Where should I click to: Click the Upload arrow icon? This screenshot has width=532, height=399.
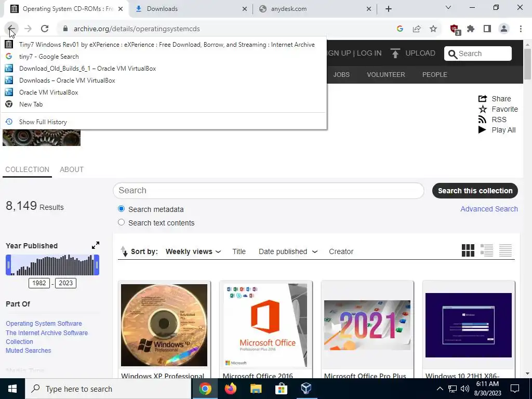click(x=395, y=54)
